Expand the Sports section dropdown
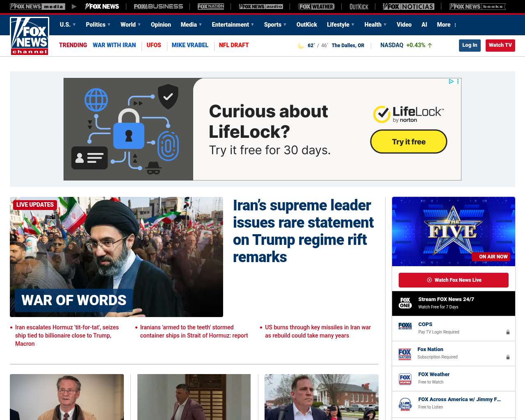525x420 pixels. pos(275,25)
